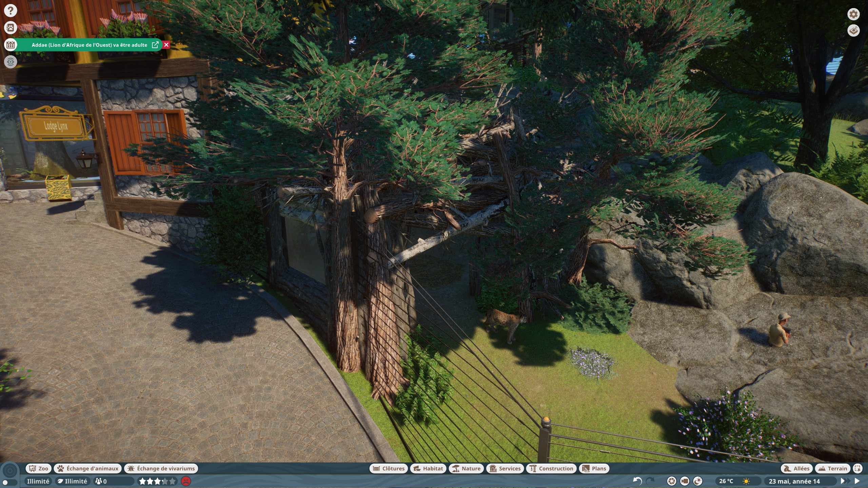Click the date 23 mai, année 14
868x488 pixels.
[x=794, y=481]
